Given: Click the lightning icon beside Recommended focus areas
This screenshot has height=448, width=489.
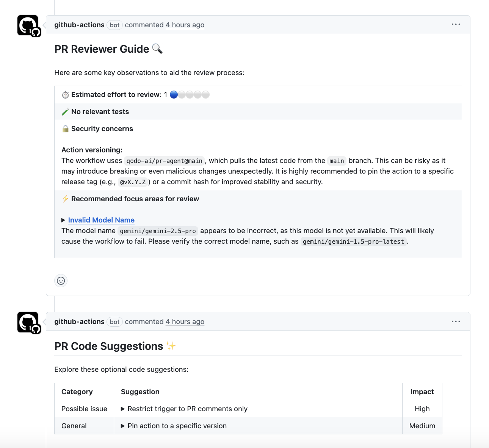Looking at the screenshot, I should pyautogui.click(x=66, y=199).
